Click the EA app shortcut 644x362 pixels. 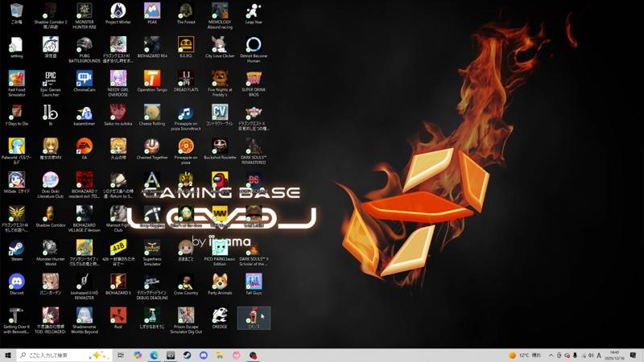[84, 146]
